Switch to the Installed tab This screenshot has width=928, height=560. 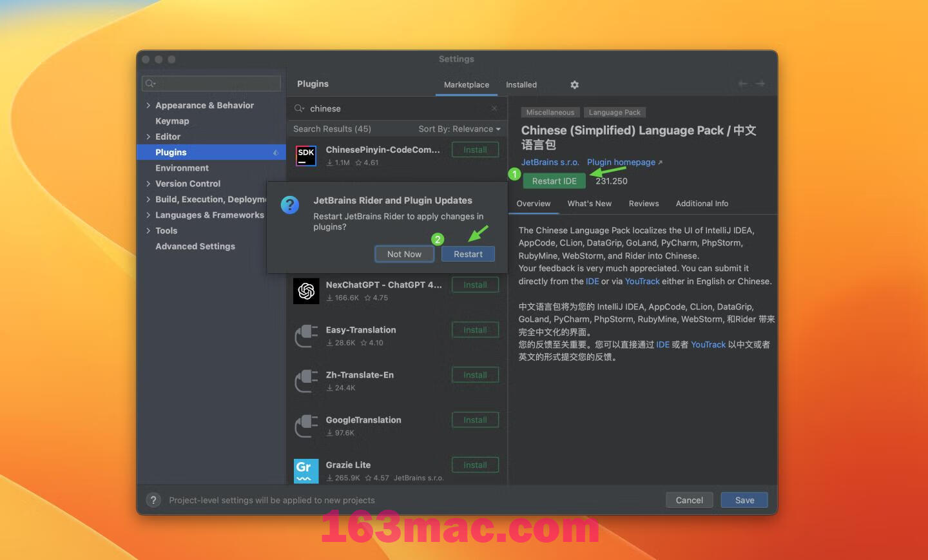pyautogui.click(x=521, y=84)
